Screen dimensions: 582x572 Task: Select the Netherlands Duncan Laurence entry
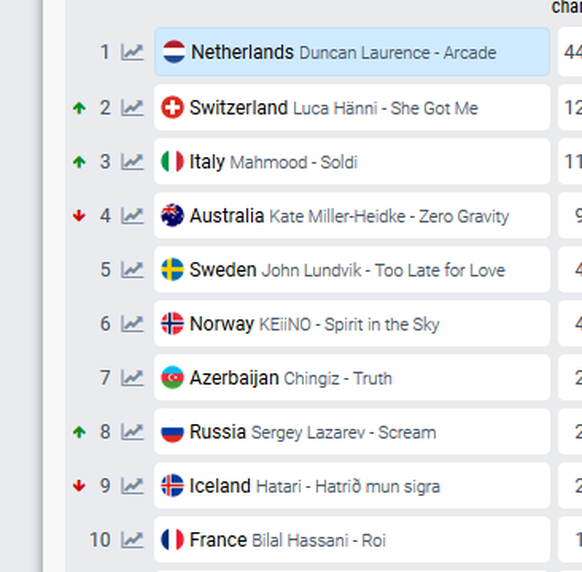(x=352, y=52)
